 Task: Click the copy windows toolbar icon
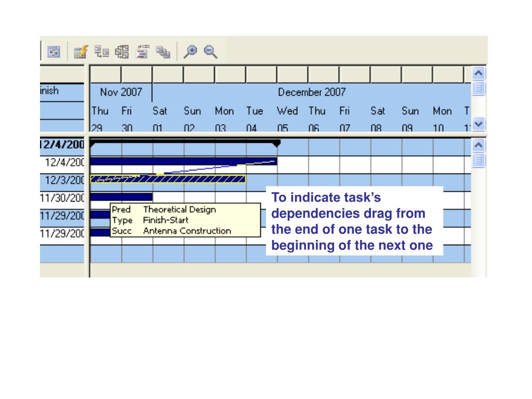tap(163, 52)
